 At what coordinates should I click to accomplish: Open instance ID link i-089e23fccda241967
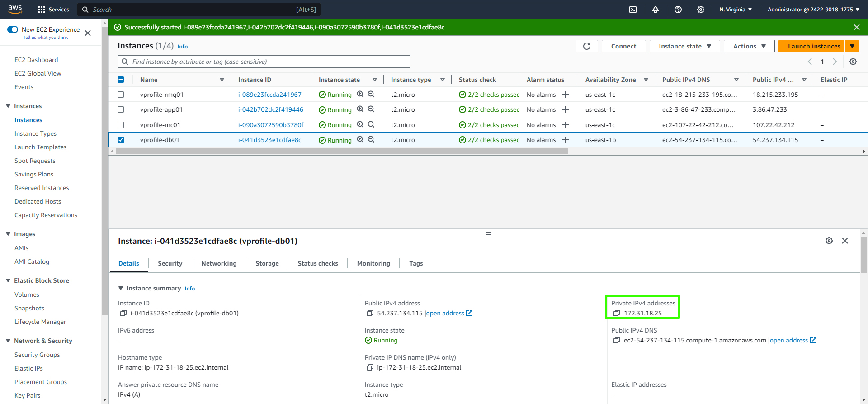pos(270,95)
